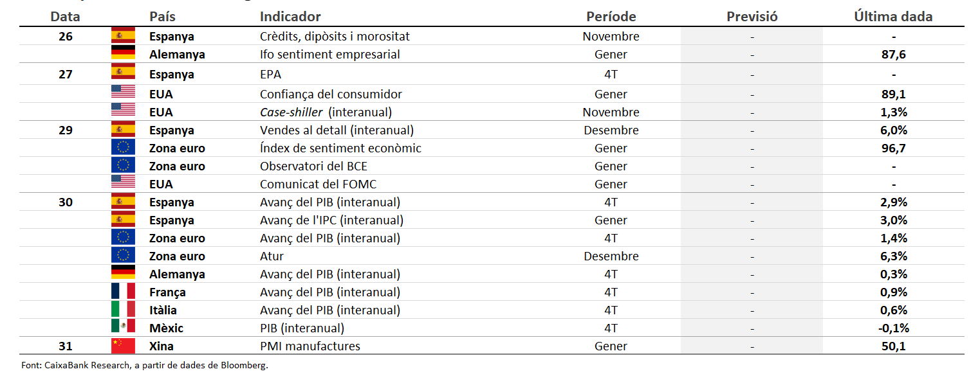
Task: Click the Període column header
Action: pos(611,17)
